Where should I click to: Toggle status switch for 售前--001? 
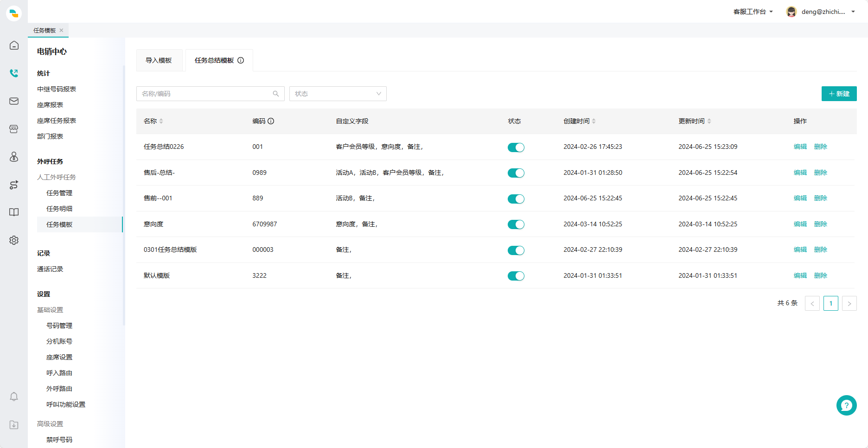516,199
